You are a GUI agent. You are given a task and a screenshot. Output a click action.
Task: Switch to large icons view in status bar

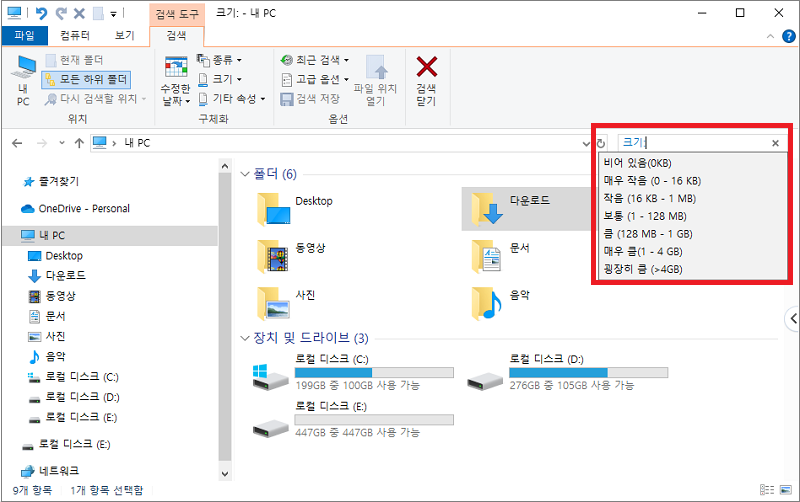(x=787, y=490)
